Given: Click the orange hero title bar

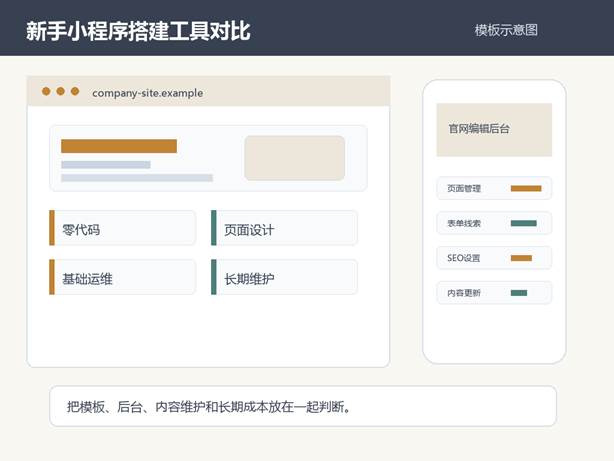Looking at the screenshot, I should point(119,146).
